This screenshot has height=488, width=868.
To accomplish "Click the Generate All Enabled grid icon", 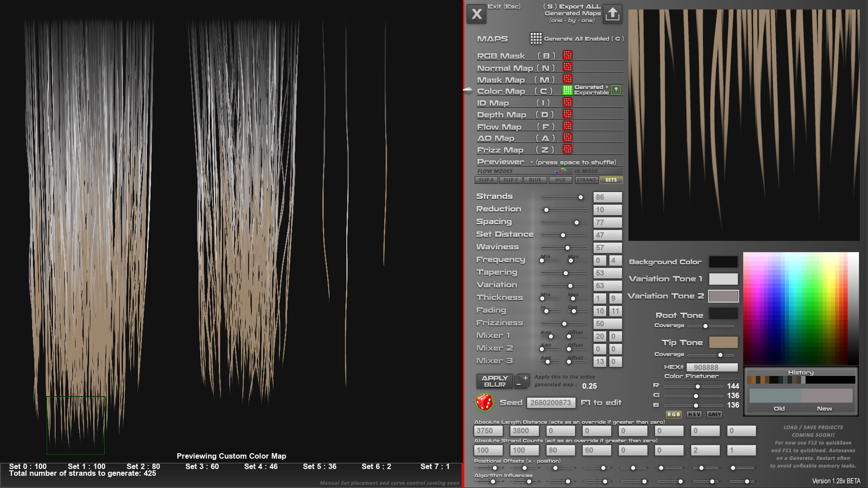I will tap(536, 38).
